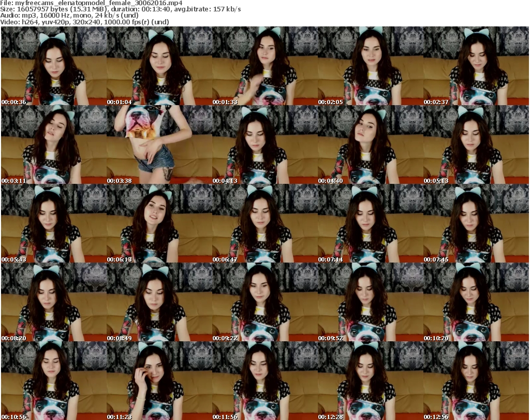Click the thumbnail timestamped 00:04:13

click(x=264, y=145)
